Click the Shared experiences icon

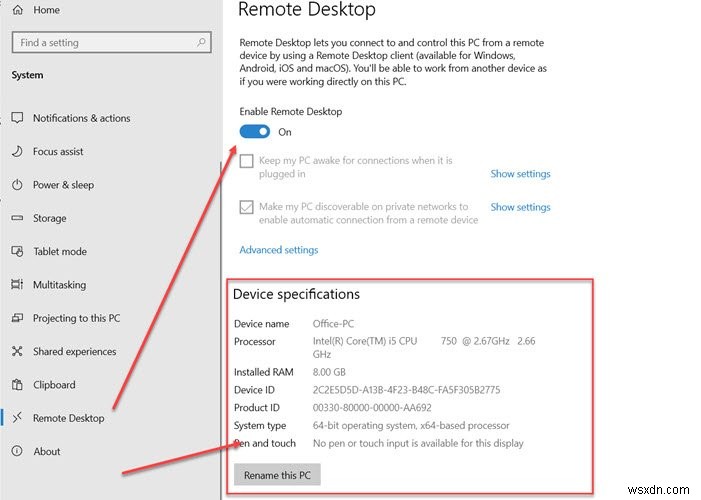[x=17, y=352]
